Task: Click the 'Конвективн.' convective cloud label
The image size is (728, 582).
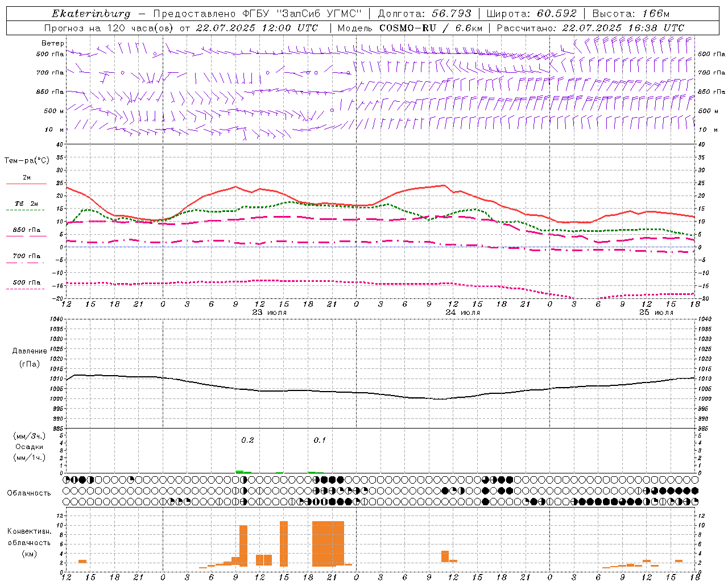Action: pyautogui.click(x=29, y=531)
